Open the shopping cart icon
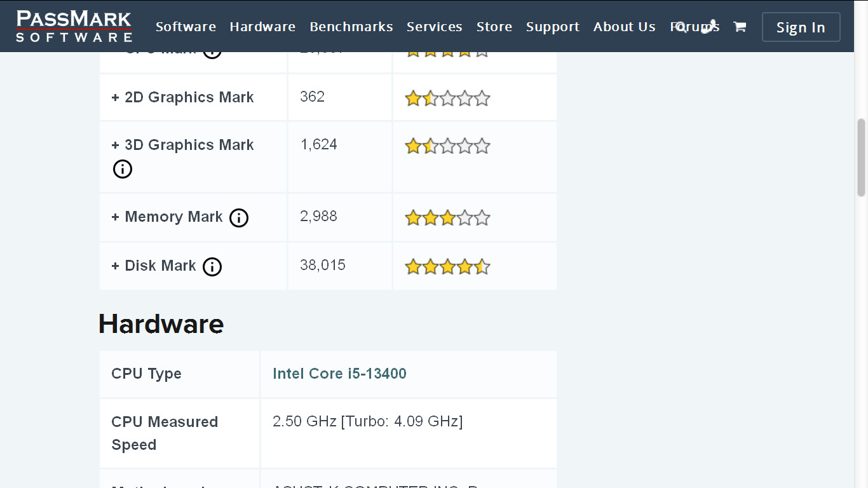This screenshot has height=488, width=868. click(739, 27)
